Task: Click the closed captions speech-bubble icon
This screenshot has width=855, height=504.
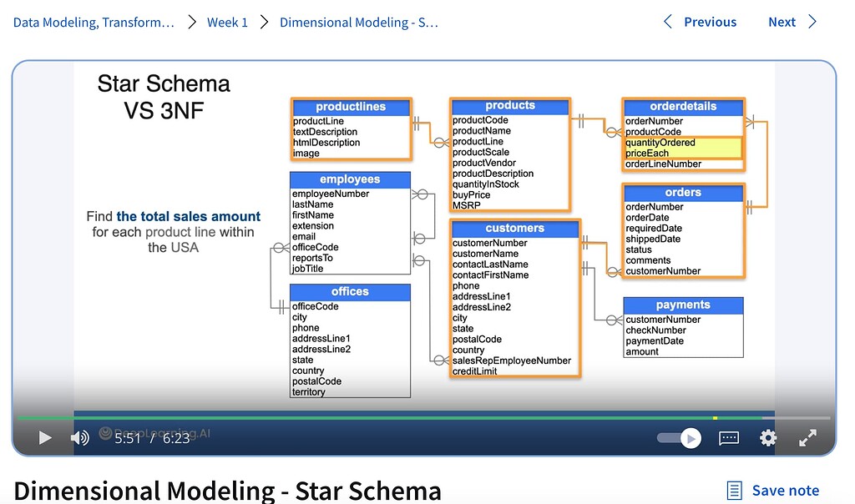Action: coord(728,437)
